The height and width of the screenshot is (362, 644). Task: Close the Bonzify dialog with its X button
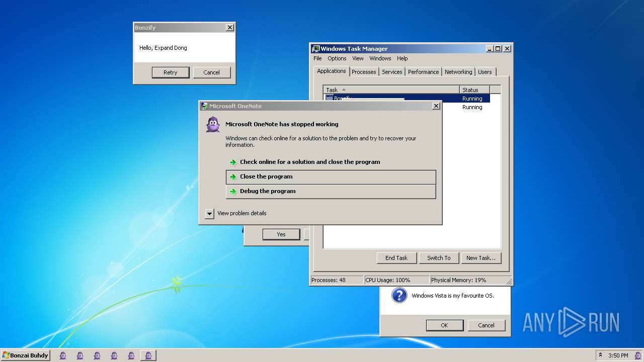[230, 28]
